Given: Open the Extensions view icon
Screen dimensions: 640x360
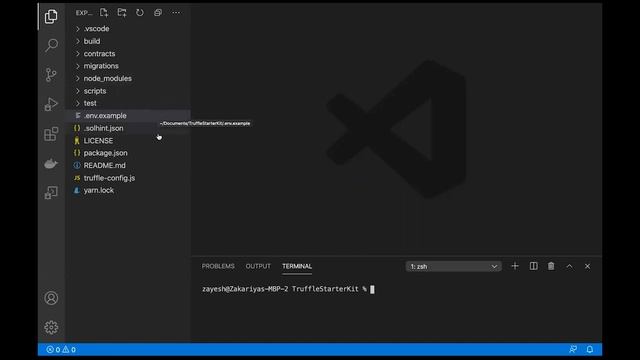Looking at the screenshot, I should (x=51, y=134).
